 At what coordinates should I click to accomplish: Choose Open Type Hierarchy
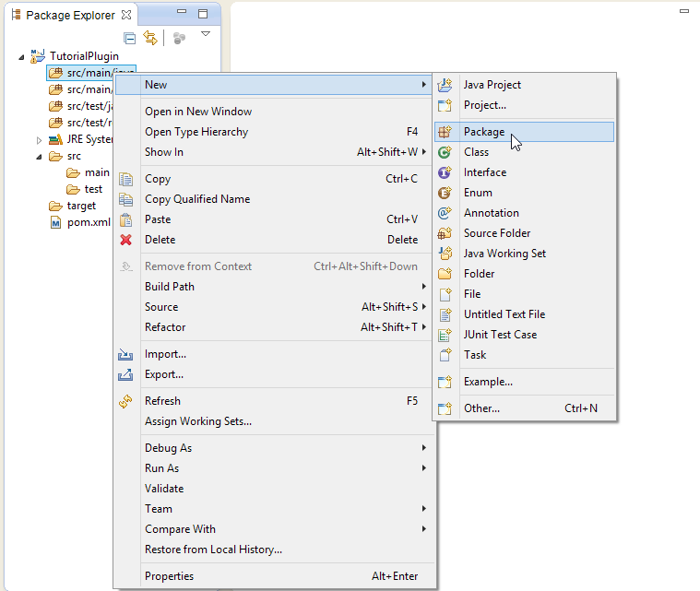(x=273, y=132)
